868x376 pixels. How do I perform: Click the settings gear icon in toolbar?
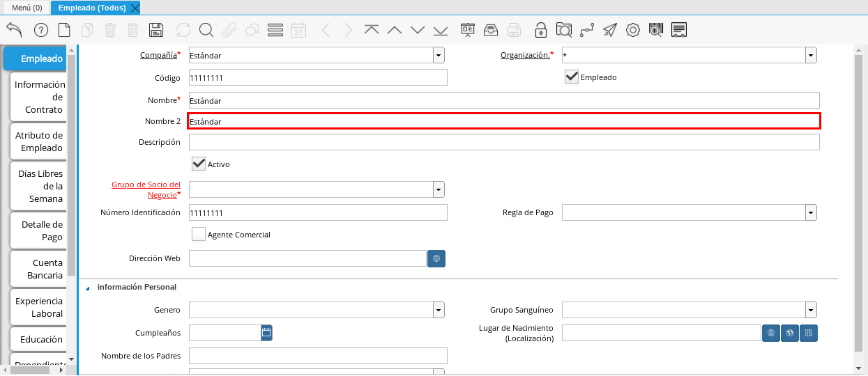tap(633, 30)
